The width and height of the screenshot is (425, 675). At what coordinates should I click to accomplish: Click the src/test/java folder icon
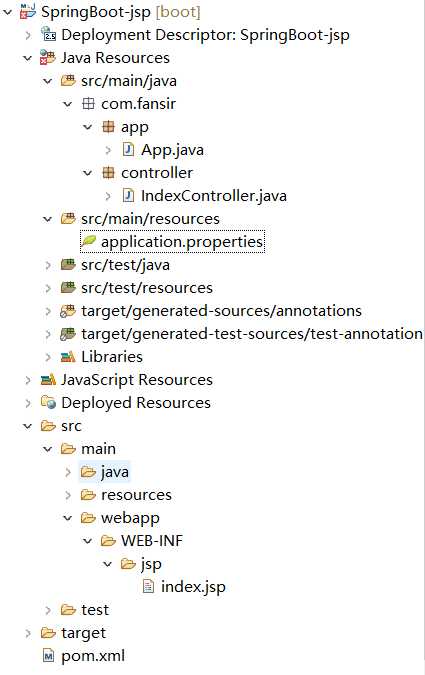click(x=68, y=264)
